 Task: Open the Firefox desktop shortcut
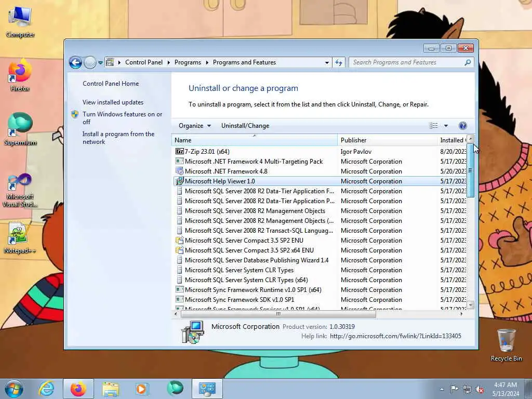pos(20,75)
